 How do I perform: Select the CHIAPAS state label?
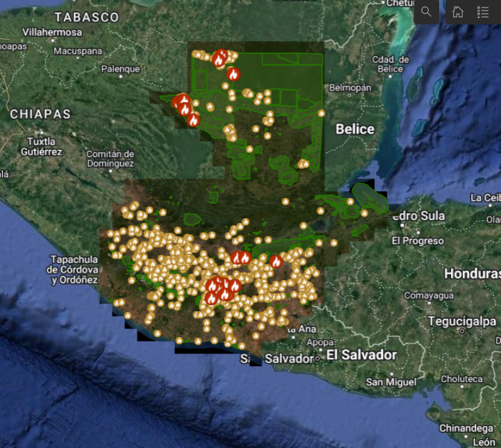40,114
